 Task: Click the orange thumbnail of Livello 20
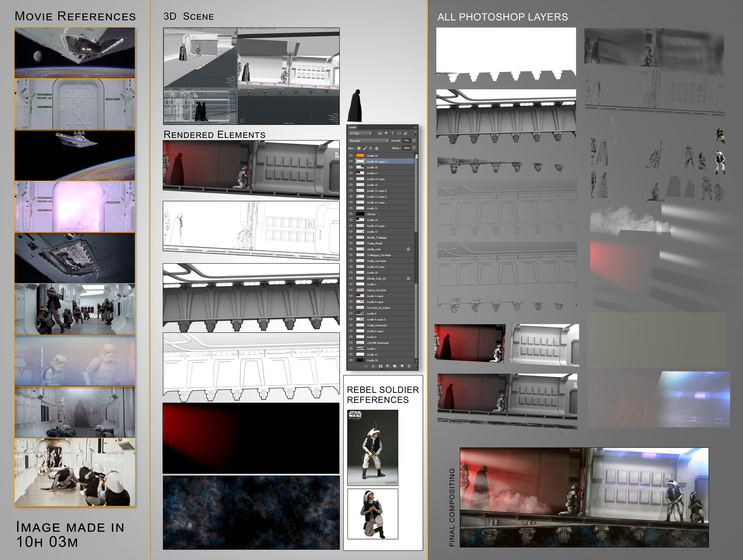360,155
